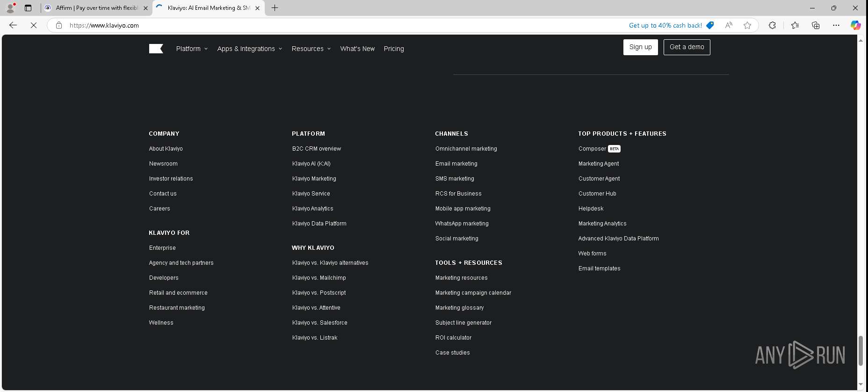Open the Restaurant marketing link
This screenshot has width=868, height=392.
click(177, 308)
